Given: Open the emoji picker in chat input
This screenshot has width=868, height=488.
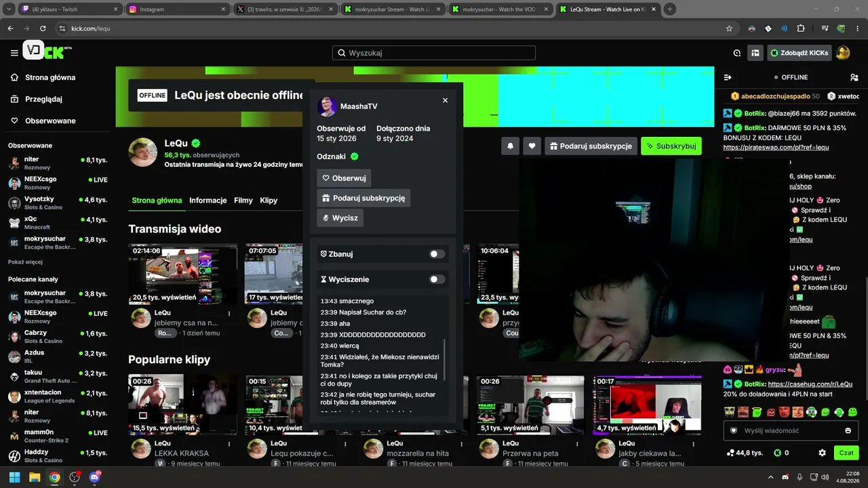Looking at the screenshot, I should pos(848,430).
